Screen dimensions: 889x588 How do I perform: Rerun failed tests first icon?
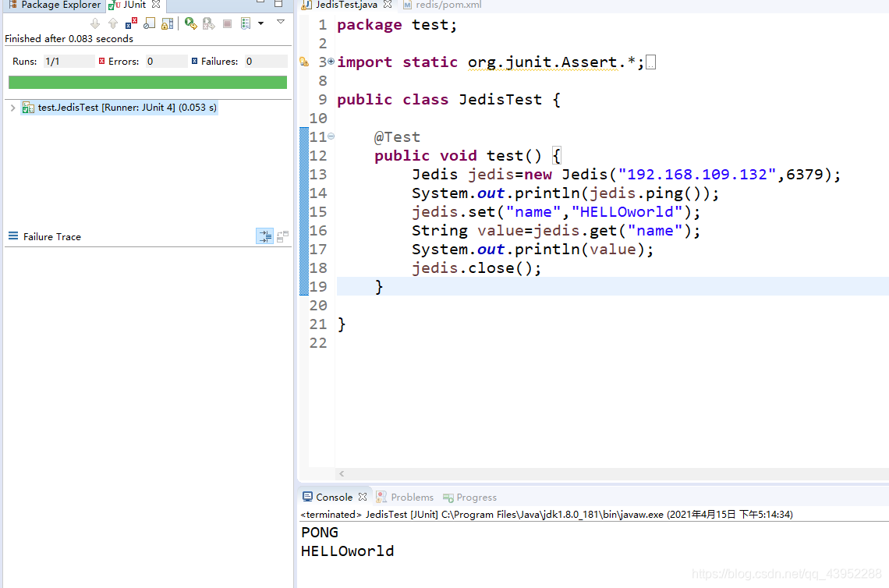209,23
